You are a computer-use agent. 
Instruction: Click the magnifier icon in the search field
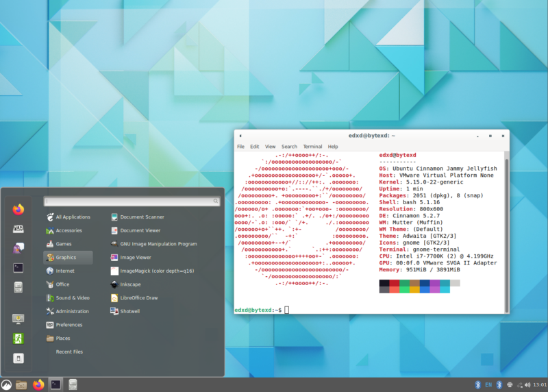pyautogui.click(x=216, y=201)
